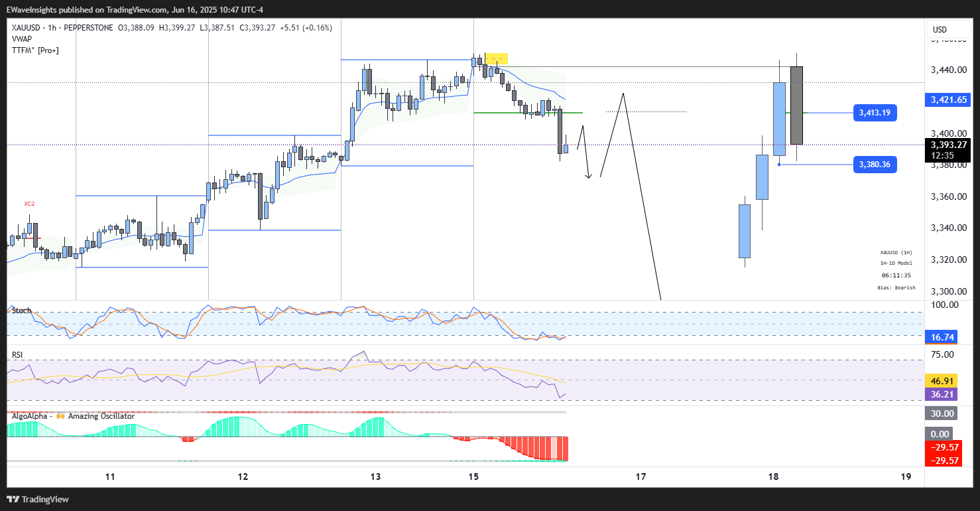Select the red XC2 marker label
This screenshot has width=980, height=511.
[29, 204]
